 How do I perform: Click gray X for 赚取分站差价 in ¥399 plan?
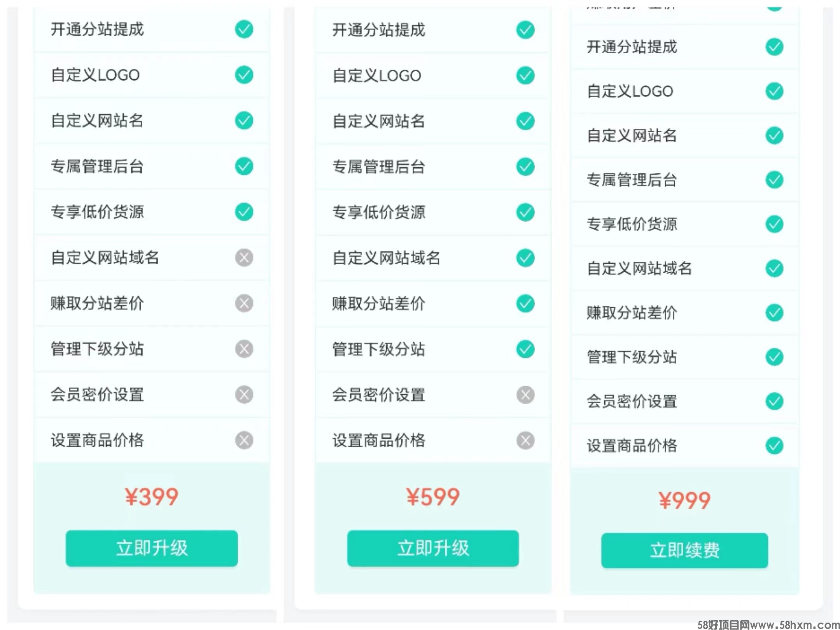(244, 303)
